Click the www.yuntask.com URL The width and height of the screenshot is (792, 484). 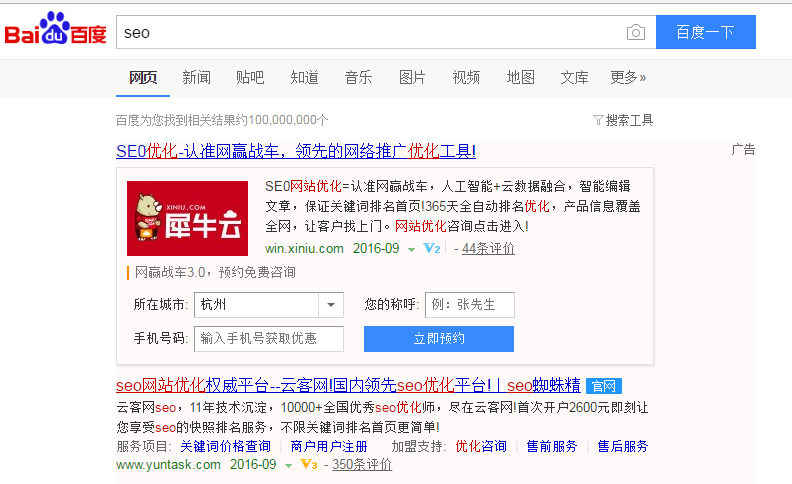(x=168, y=464)
